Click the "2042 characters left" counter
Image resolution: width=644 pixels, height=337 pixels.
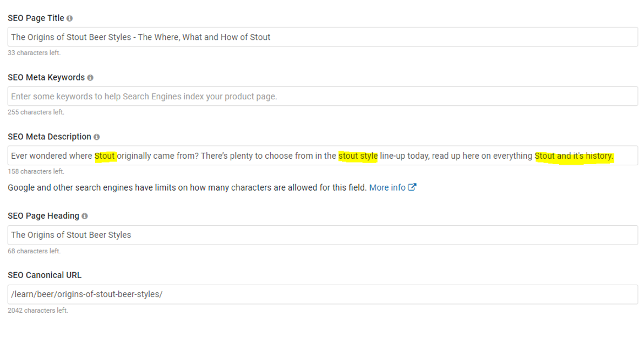click(x=38, y=311)
